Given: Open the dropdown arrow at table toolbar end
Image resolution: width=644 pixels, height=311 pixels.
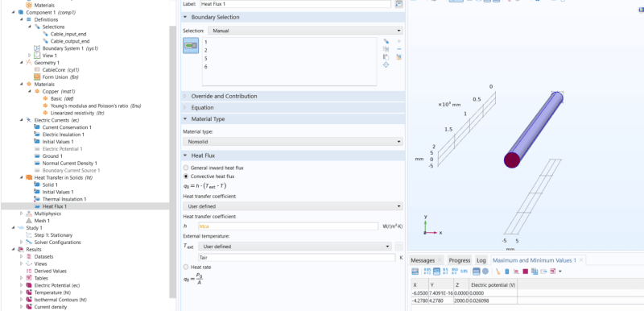Looking at the screenshot, I should click(560, 272).
